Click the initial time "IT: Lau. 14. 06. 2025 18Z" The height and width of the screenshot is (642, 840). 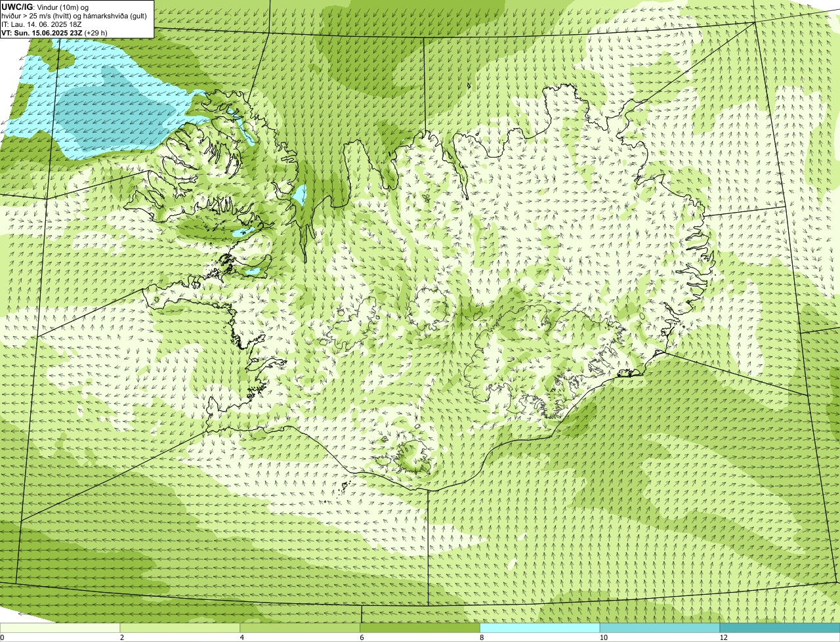[41, 24]
